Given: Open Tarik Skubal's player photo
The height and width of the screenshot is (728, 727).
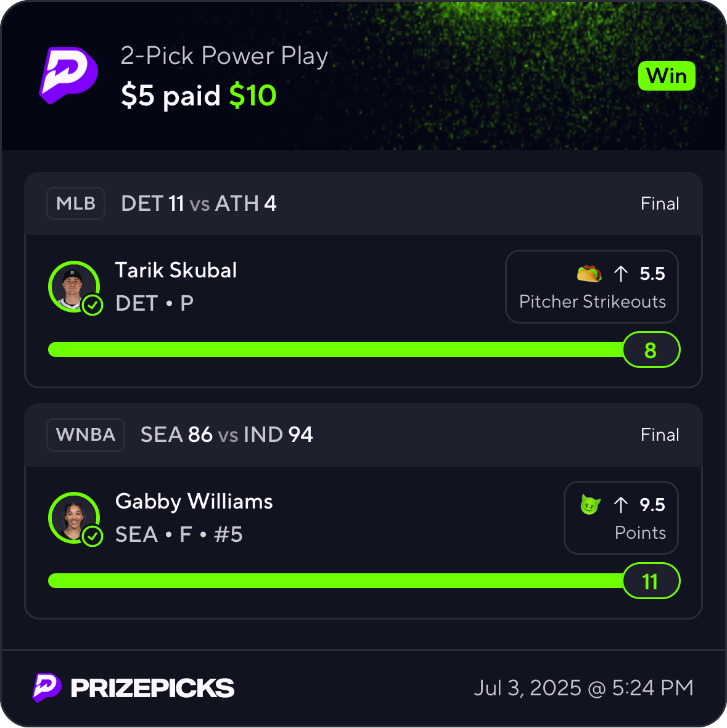Looking at the screenshot, I should tap(72, 285).
